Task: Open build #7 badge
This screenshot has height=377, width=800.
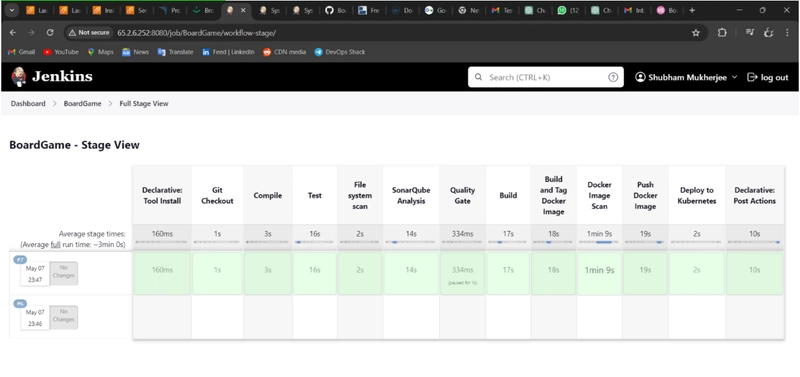Action: point(20,260)
